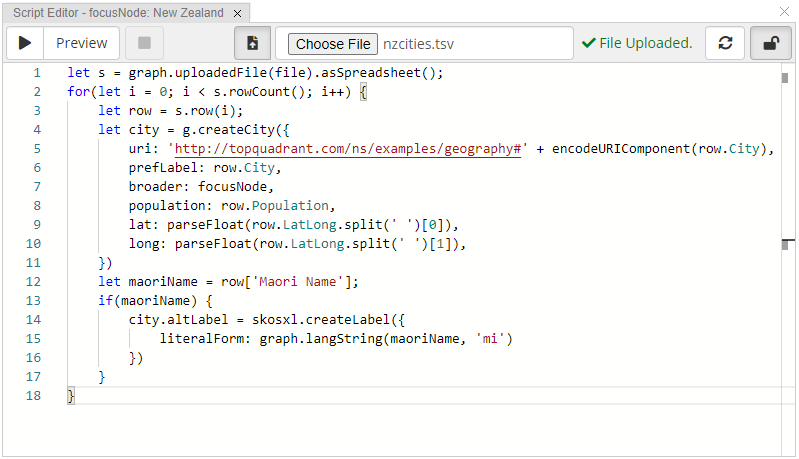The height and width of the screenshot is (459, 799).
Task: Click the refresh arrows icon
Action: pos(725,43)
